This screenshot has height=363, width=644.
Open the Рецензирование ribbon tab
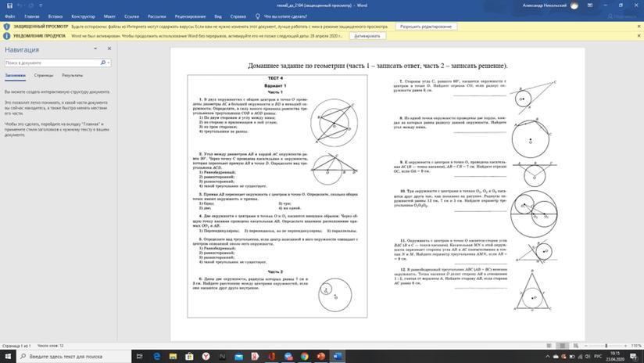tap(190, 16)
